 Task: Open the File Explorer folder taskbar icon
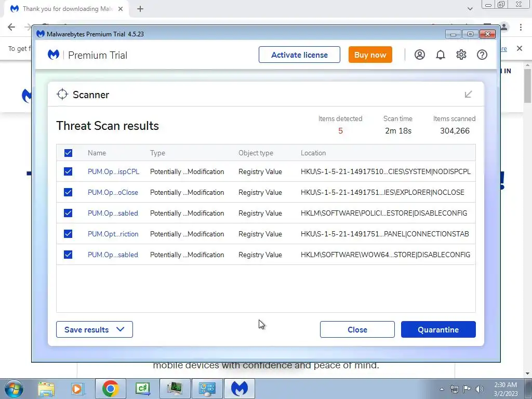click(46, 389)
